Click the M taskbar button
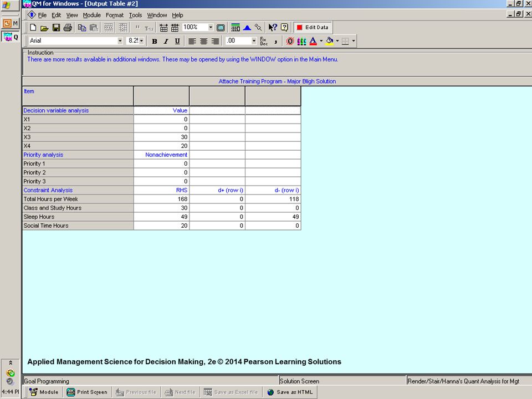The width and height of the screenshot is (532, 399). pos(11,23)
